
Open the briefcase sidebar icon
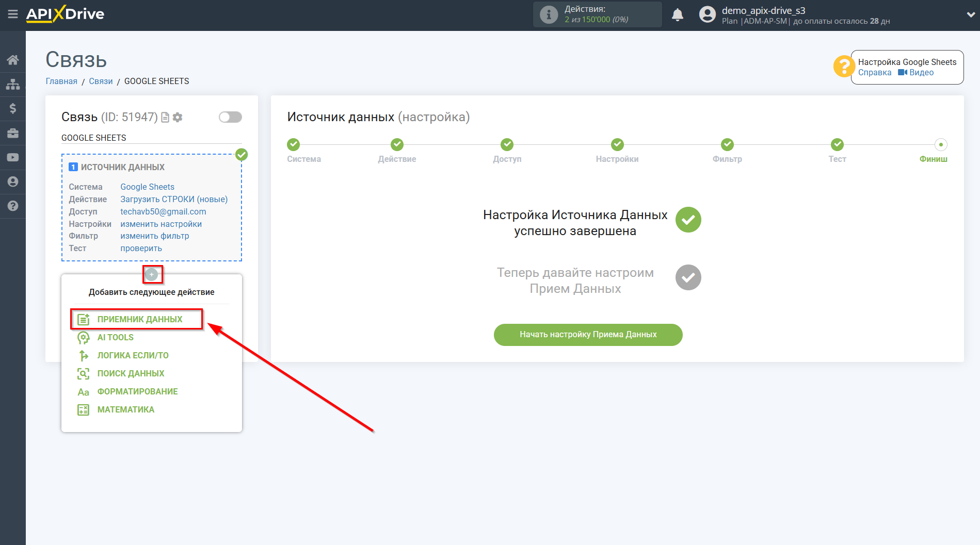[13, 133]
